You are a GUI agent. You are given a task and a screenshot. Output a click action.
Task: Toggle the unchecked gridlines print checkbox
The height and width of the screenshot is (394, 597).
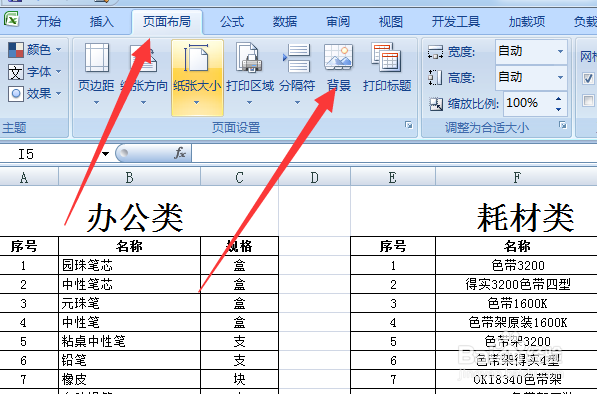click(x=588, y=100)
